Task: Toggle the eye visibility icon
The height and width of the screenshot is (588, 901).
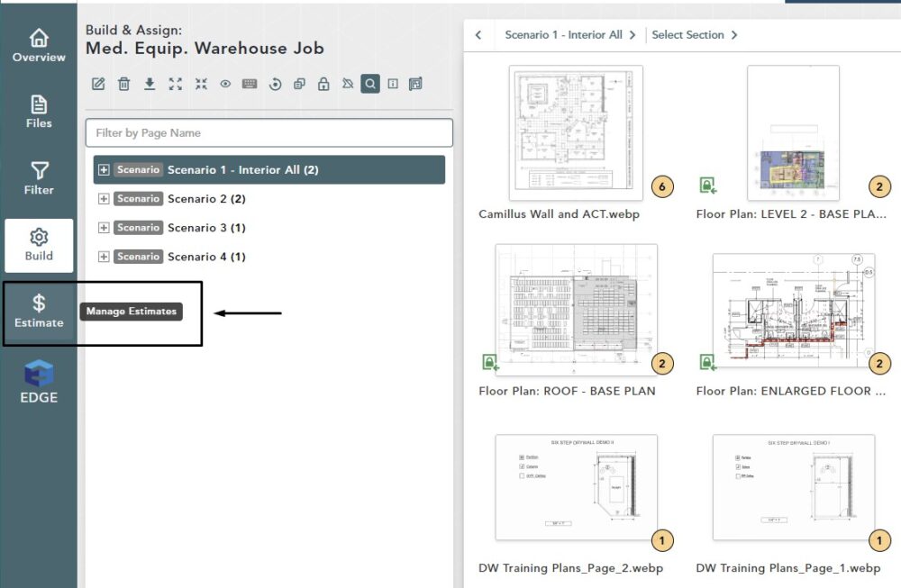Action: (x=225, y=84)
